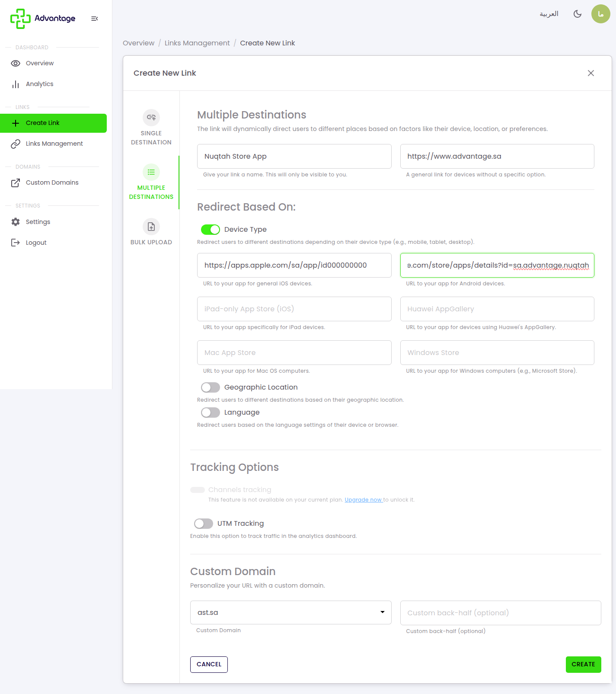The height and width of the screenshot is (694, 616).
Task: Click the Upgrade now link
Action: tap(364, 500)
